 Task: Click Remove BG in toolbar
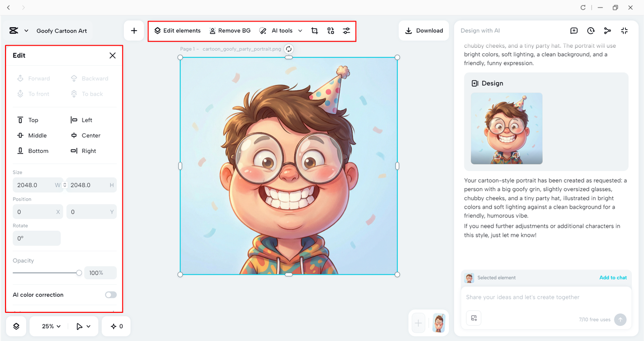(x=230, y=31)
